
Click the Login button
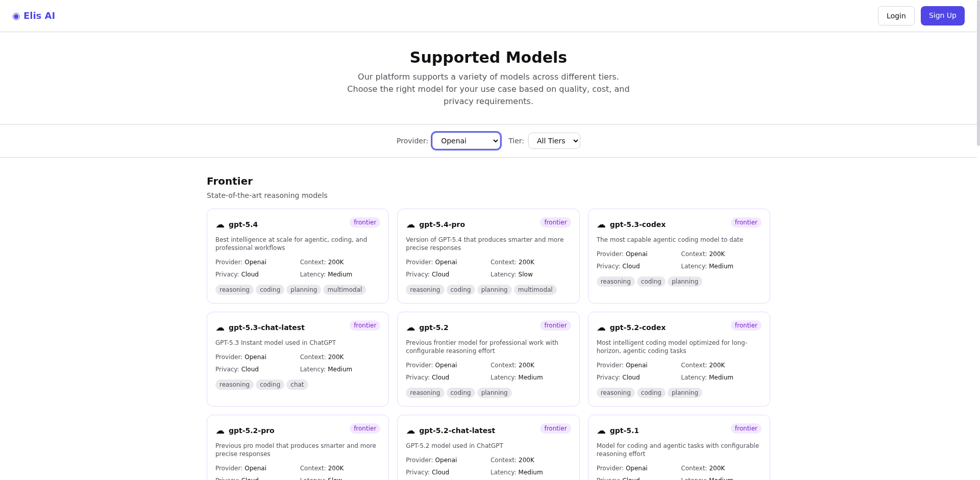click(x=896, y=16)
